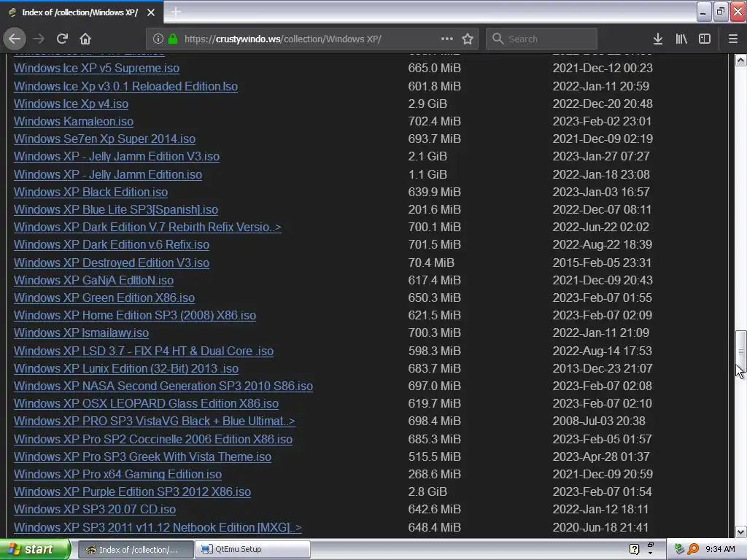
Task: Close the Index of /collection tab
Action: click(x=151, y=12)
